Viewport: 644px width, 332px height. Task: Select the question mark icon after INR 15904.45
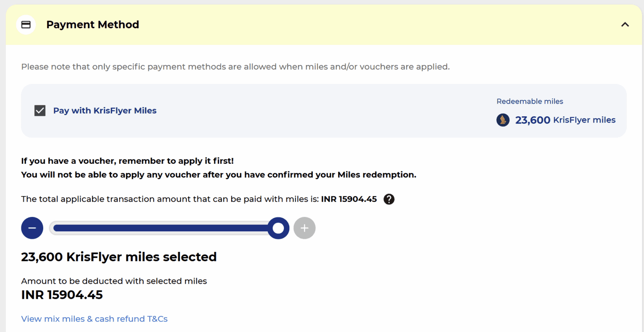coord(389,199)
